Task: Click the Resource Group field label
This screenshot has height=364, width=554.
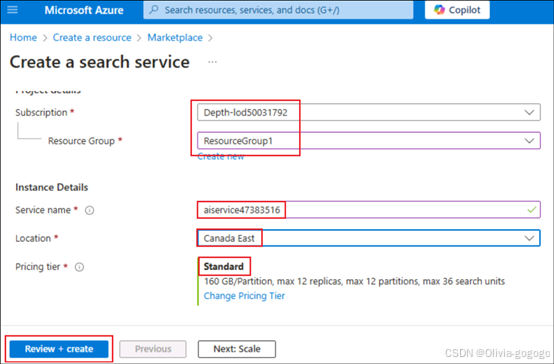Action: [x=81, y=141]
